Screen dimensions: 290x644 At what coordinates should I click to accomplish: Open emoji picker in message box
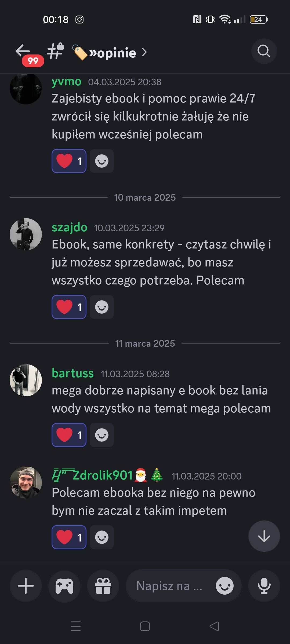tap(225, 586)
